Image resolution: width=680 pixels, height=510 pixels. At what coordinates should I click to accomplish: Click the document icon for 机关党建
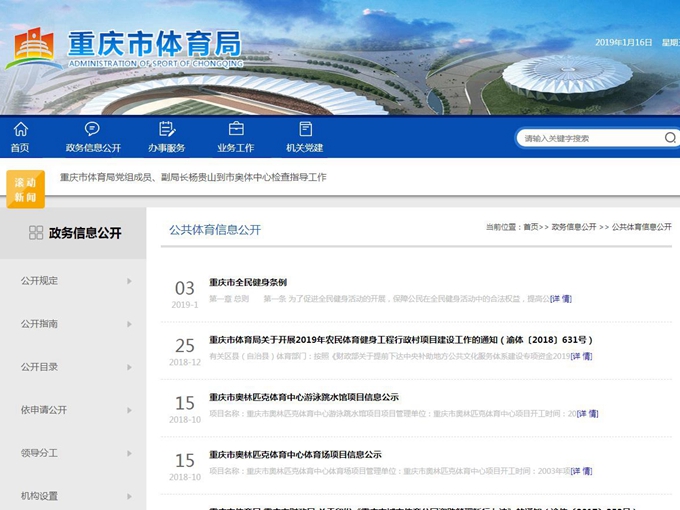[305, 129]
